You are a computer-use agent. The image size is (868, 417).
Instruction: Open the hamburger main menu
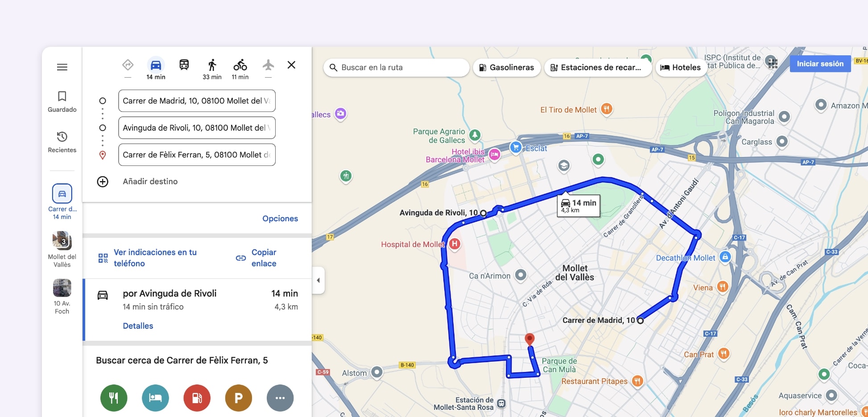click(x=62, y=67)
